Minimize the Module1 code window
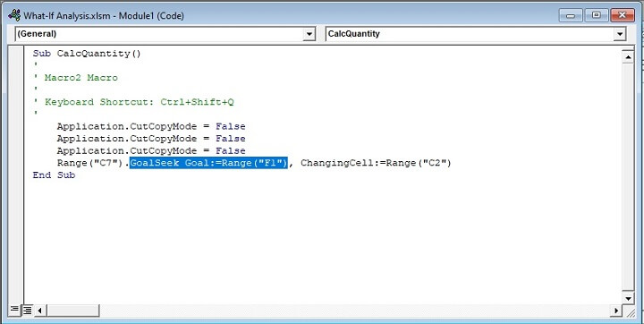Screen dimensions: 644x324 [x=572, y=15]
